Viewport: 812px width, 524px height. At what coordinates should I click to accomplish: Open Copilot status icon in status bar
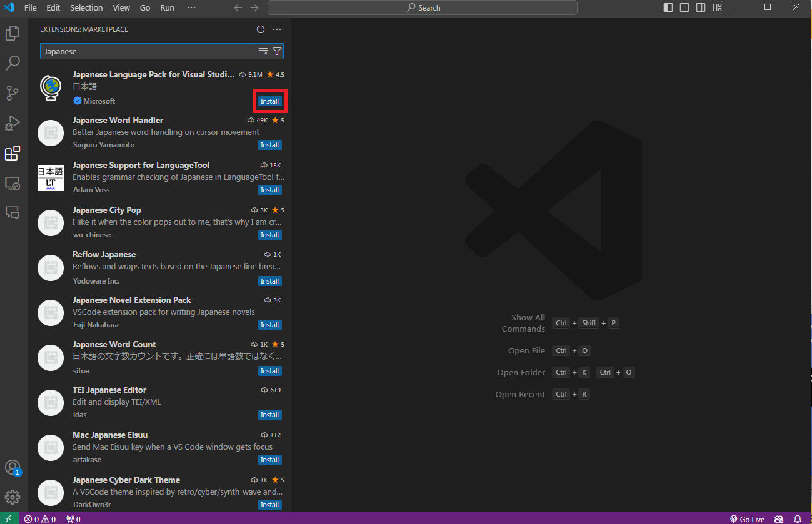pyautogui.click(x=779, y=519)
